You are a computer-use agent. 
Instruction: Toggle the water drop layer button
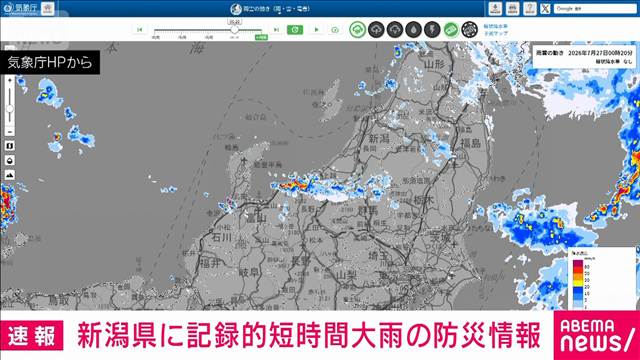[x=413, y=30]
